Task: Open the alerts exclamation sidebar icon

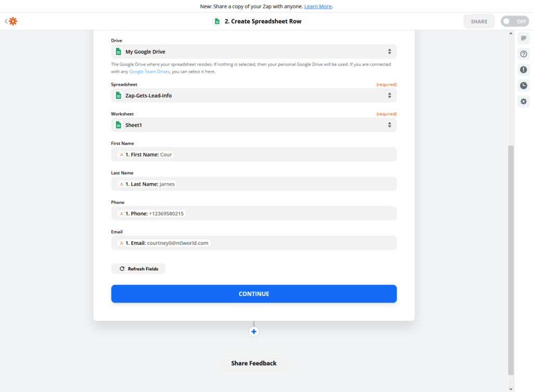Action: pos(524,70)
